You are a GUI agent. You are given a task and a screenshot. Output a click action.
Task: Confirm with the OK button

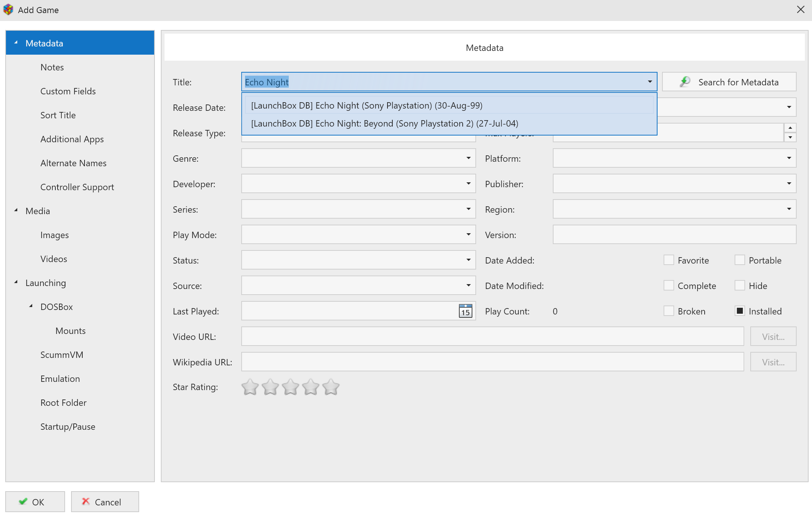35,502
